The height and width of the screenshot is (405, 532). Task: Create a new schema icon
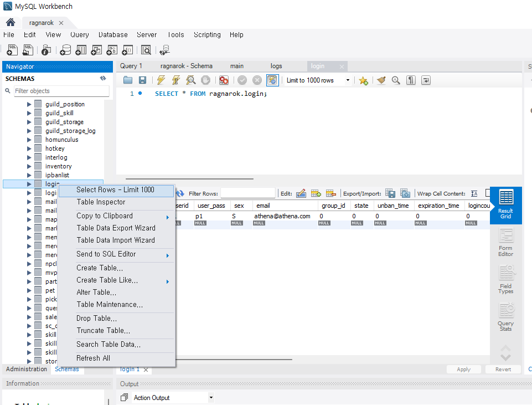(65, 50)
